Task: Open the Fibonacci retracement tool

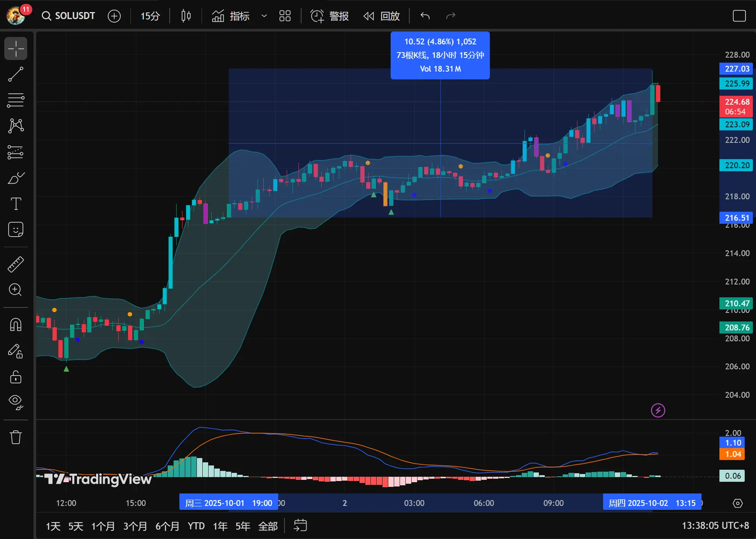Action: point(16,100)
